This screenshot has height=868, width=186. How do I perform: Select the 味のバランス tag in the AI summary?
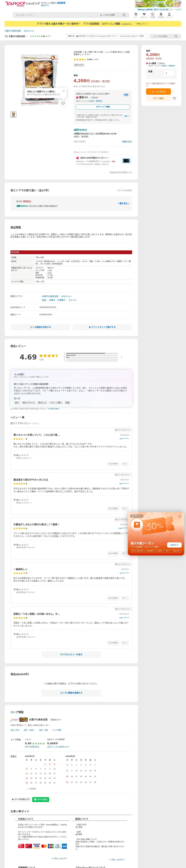29,403
